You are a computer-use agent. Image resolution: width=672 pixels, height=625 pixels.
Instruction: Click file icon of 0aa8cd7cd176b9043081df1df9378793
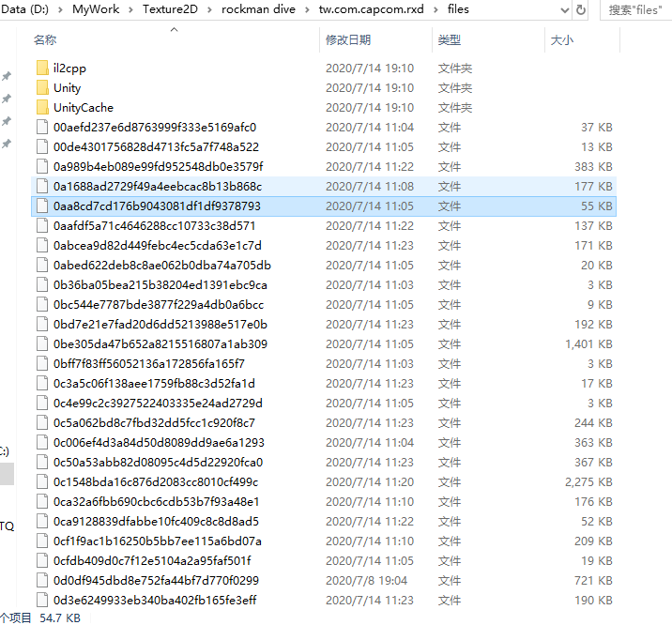tap(42, 206)
